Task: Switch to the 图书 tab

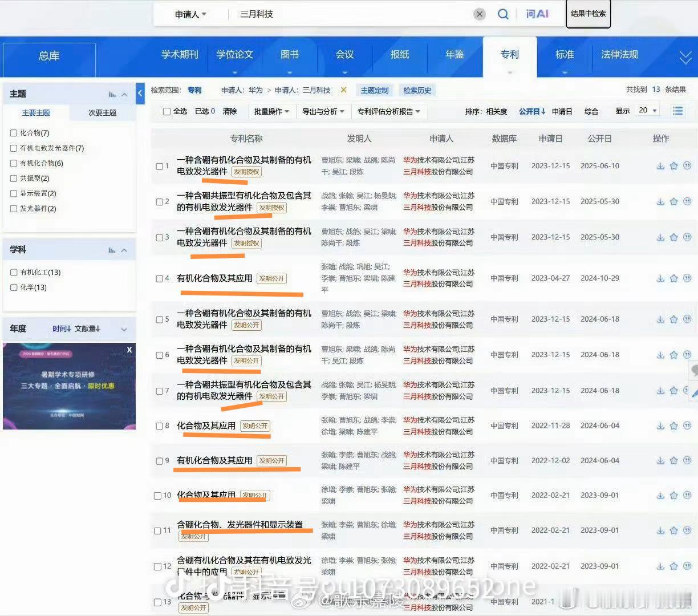Action: click(290, 55)
